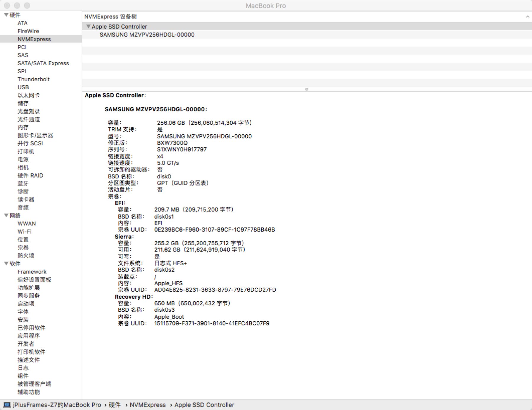532x410 pixels.
Task: Select 读卡器 in the sidebar
Action: click(26, 199)
